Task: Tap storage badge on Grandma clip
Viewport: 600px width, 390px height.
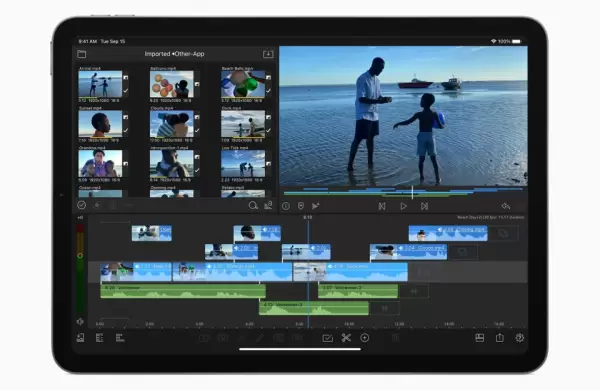Action: click(126, 164)
